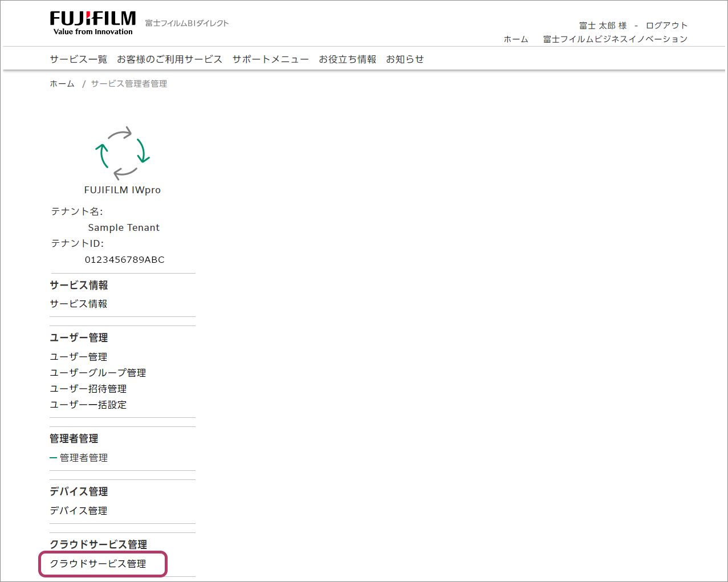Click the ユーザー管理 section heading
This screenshot has height=582, width=728.
[79, 337]
